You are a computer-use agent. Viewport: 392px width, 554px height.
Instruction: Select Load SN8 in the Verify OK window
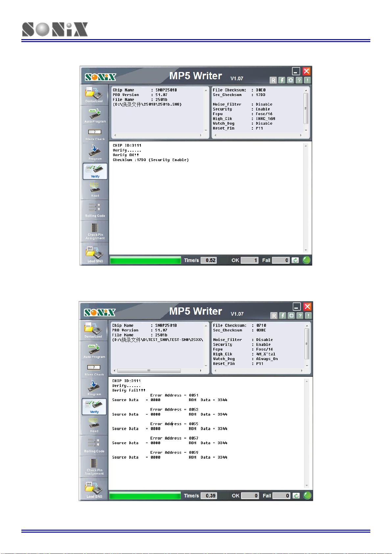(x=95, y=254)
